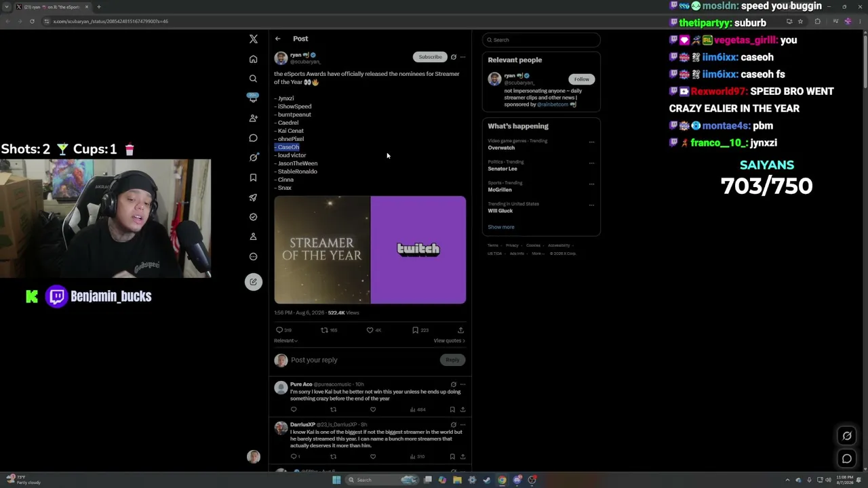Open X Notifications bell icon

[x=253, y=98]
